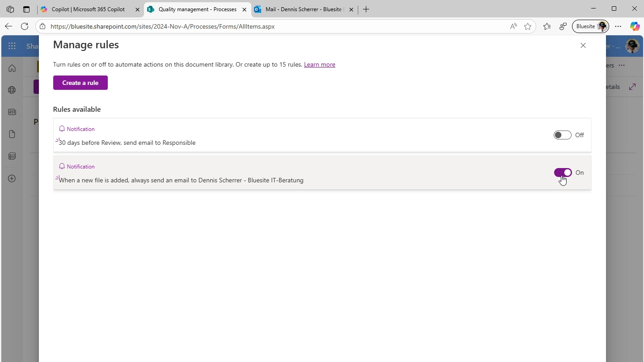Open the Favorites list icon
Viewport: 644px width, 362px height.
click(547, 26)
